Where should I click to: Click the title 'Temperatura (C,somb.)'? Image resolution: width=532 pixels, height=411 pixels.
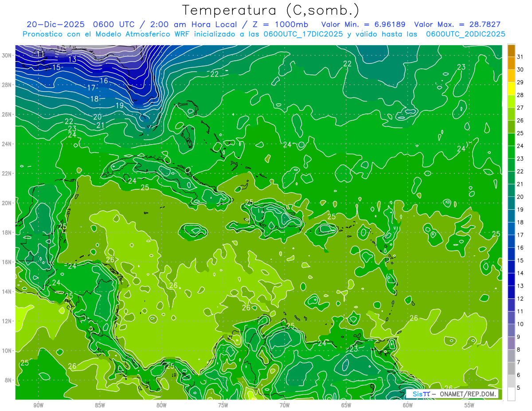pos(271,11)
